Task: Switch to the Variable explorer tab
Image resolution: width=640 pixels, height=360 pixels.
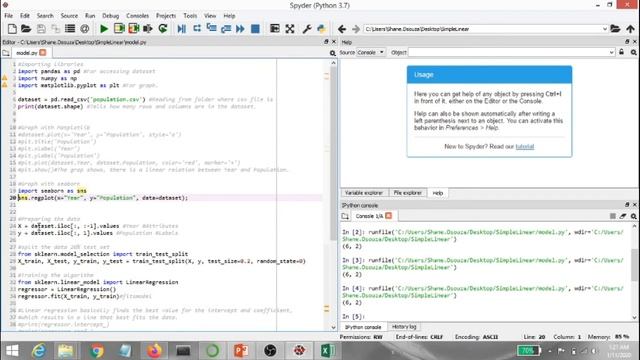Action: 364,193
